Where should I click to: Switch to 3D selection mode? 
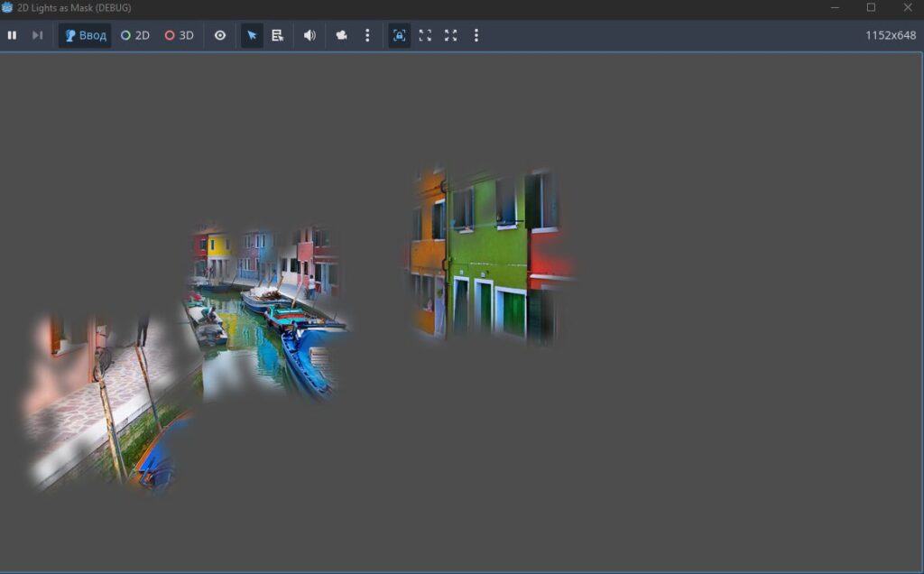(x=180, y=35)
